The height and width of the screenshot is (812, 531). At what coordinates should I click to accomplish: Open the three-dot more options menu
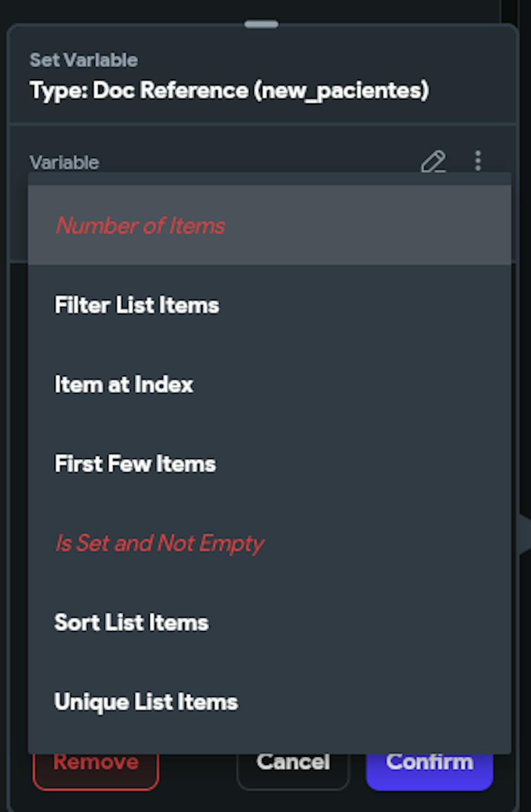tap(478, 160)
